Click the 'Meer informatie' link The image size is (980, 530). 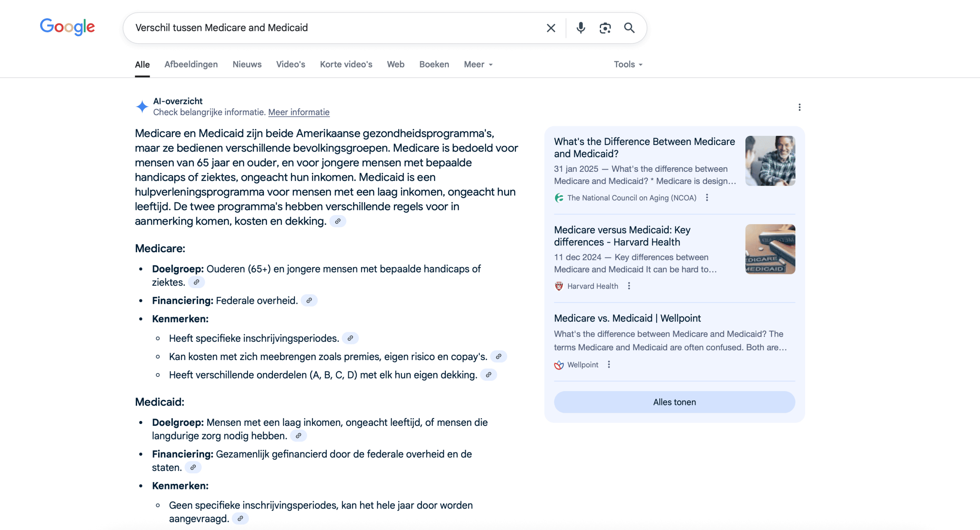(x=299, y=112)
